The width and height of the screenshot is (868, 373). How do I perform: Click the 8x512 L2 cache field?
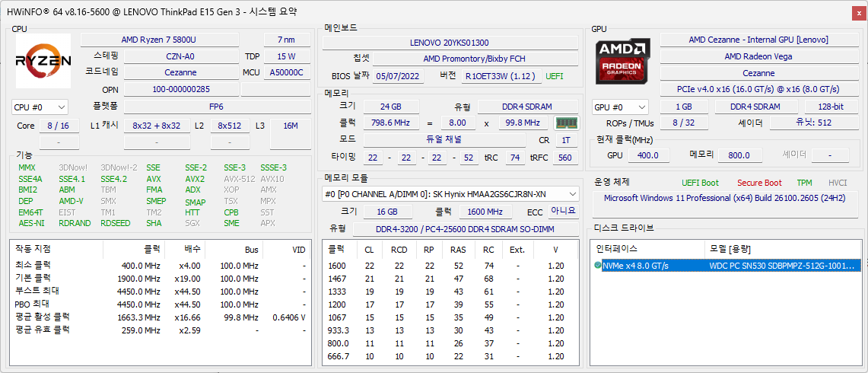coord(230,126)
